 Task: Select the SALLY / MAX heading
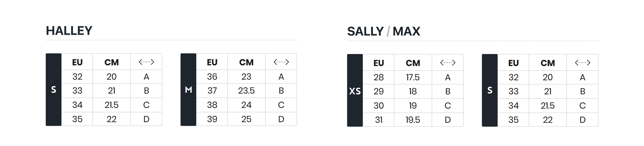(x=383, y=31)
